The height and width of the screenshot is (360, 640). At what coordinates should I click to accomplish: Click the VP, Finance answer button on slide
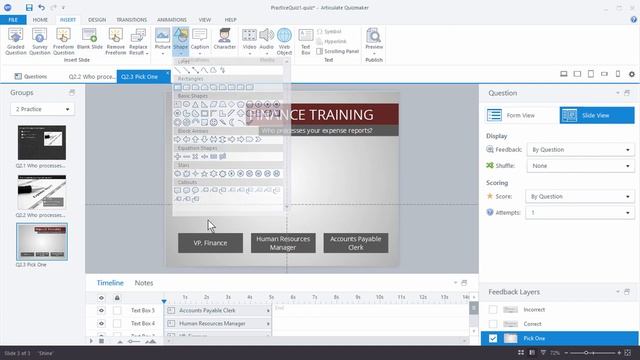click(x=210, y=243)
